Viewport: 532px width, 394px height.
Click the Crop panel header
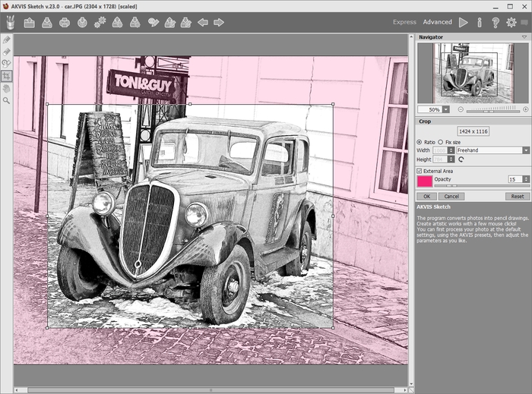click(473, 121)
